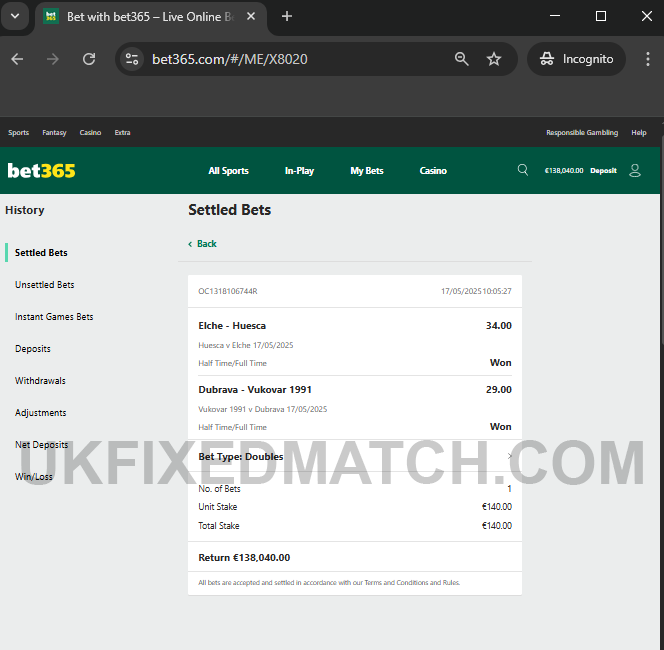The width and height of the screenshot is (664, 650).
Task: Open Responsible Gambling link
Action: point(582,133)
